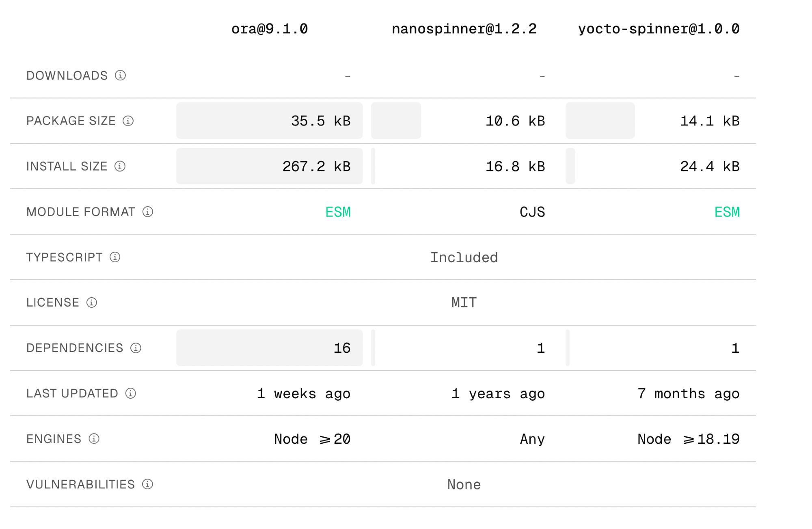Click ora's 267.2 kB install size bar

click(269, 166)
